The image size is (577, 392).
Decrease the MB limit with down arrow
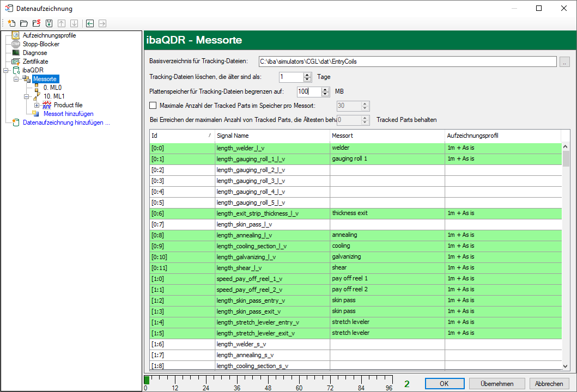pyautogui.click(x=325, y=94)
